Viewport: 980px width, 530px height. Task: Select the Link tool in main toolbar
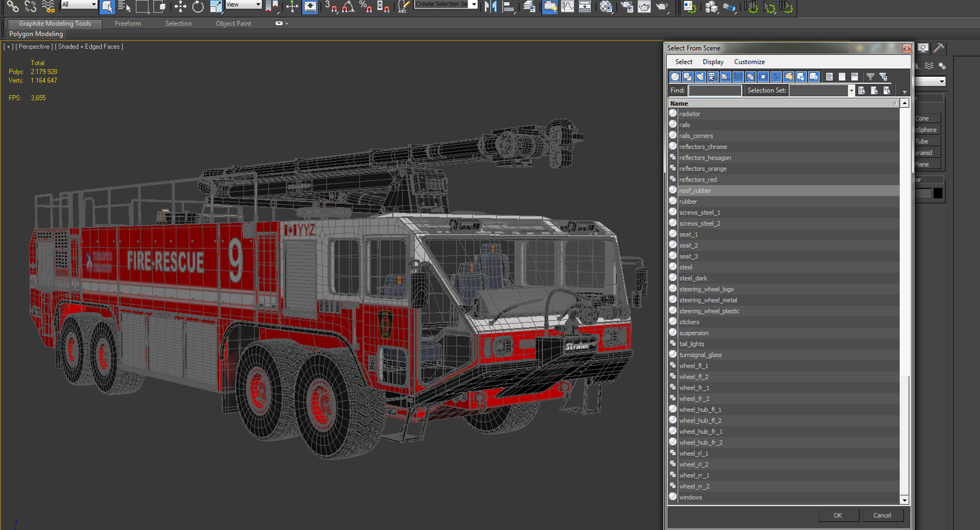(13, 7)
